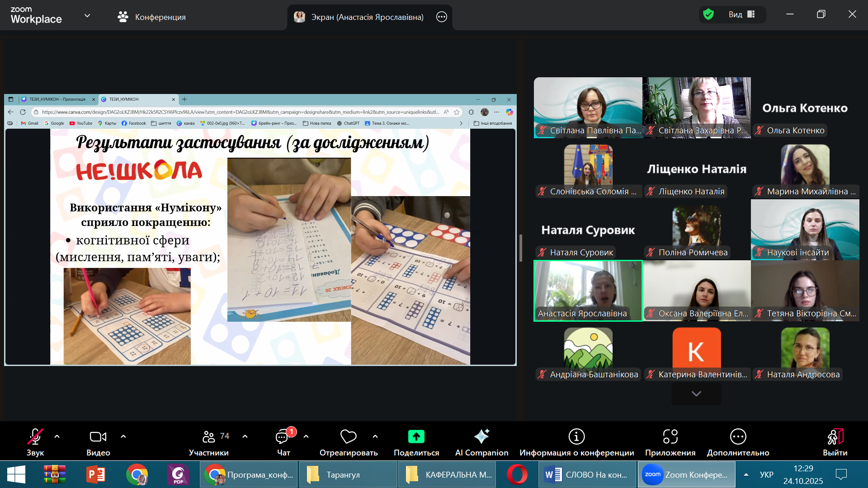
Task: Expand chat options arrow
Action: 306,436
